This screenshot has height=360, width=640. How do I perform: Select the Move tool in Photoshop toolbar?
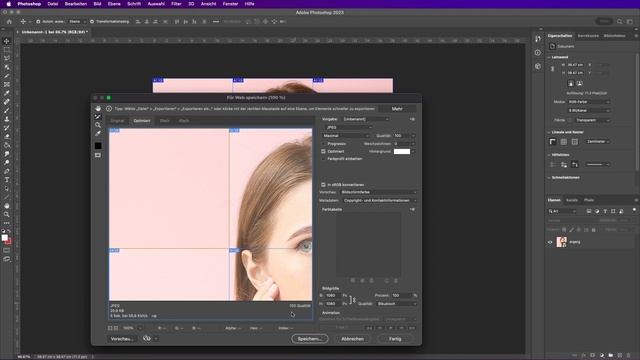click(7, 41)
